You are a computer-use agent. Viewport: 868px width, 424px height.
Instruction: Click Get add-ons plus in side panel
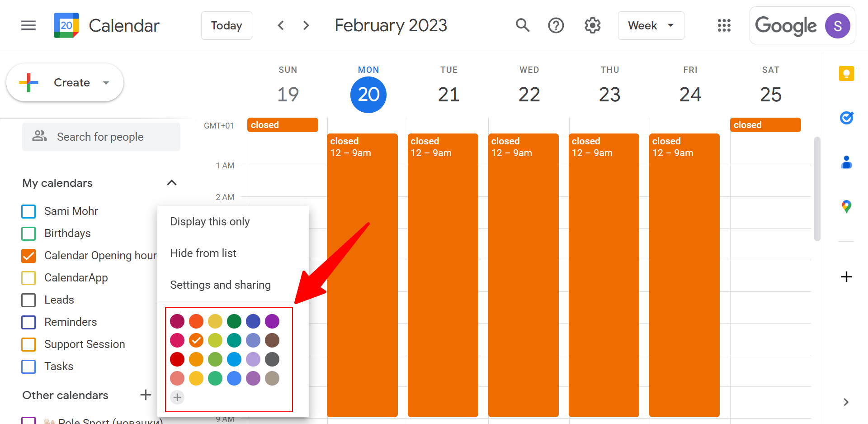tap(846, 277)
